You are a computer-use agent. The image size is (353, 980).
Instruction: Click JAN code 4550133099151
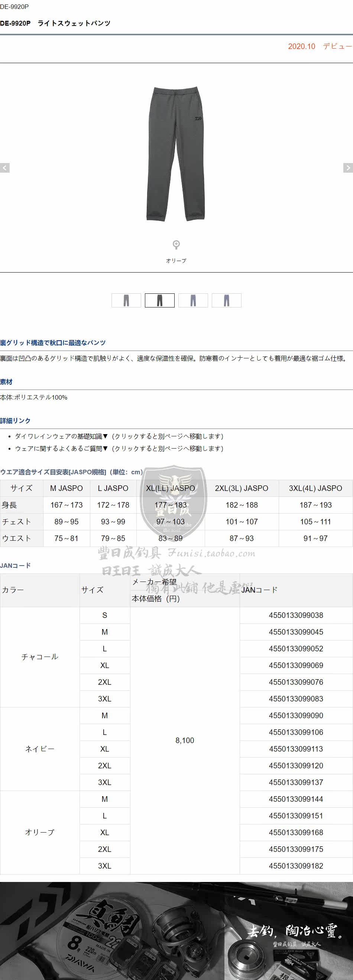pos(296,816)
